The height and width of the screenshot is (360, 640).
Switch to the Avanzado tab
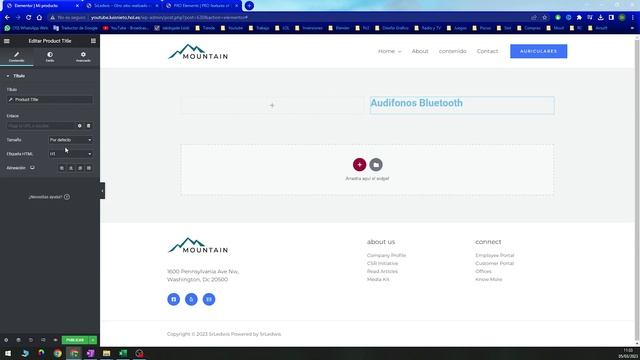83,57
